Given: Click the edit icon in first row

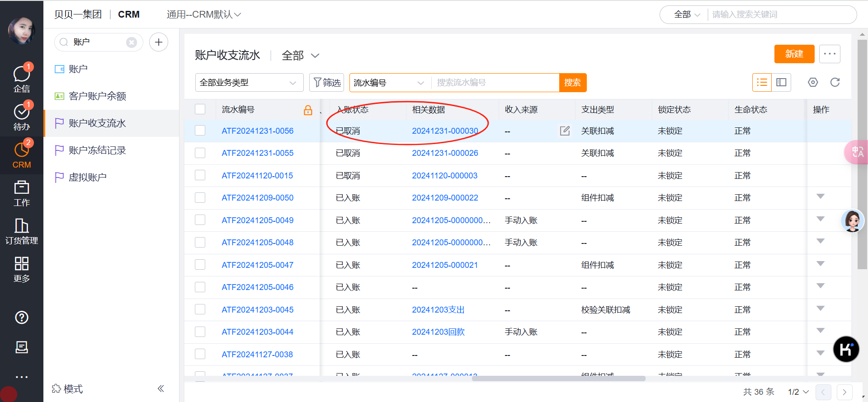Looking at the screenshot, I should [x=565, y=131].
